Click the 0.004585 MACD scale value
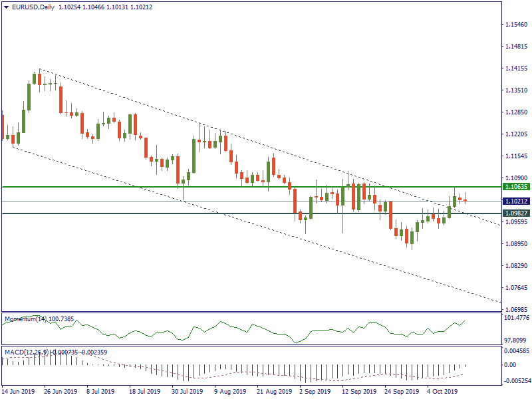Viewport: 532px width, 399px height. pyautogui.click(x=517, y=350)
